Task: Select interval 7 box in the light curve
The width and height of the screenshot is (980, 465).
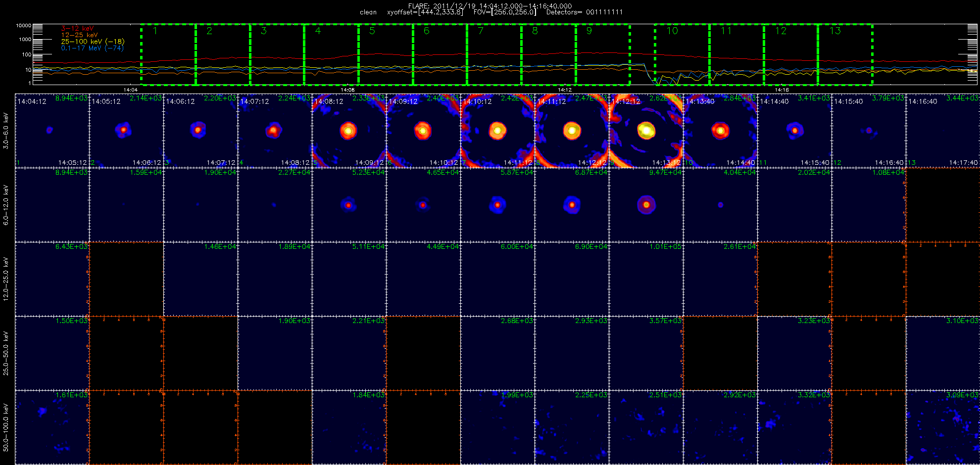Action: [x=494, y=54]
